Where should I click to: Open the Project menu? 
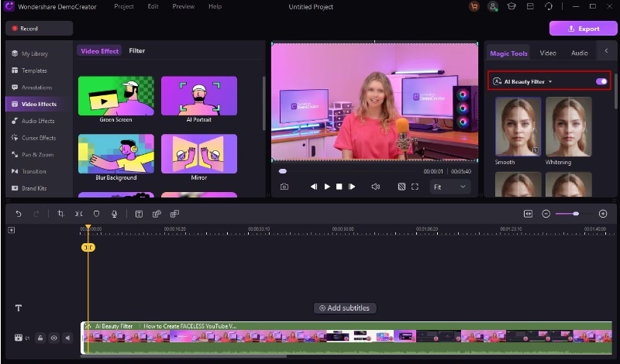point(124,6)
